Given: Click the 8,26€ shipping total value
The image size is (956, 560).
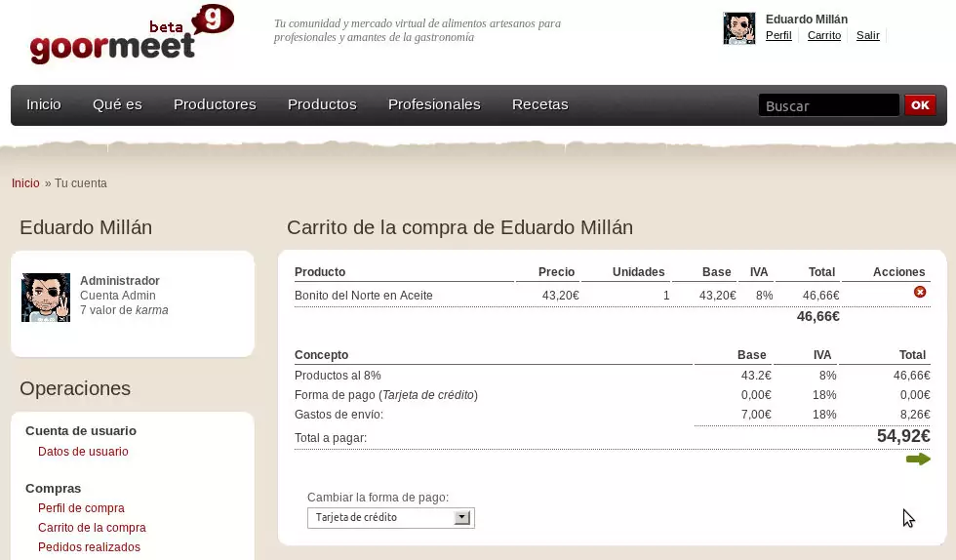Looking at the screenshot, I should [915, 415].
